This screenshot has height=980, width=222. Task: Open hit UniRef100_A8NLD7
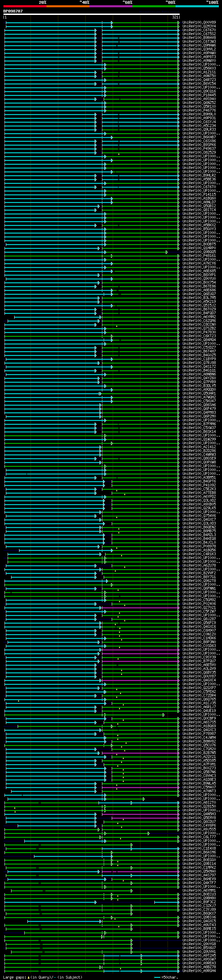pyautogui.click(x=199, y=202)
